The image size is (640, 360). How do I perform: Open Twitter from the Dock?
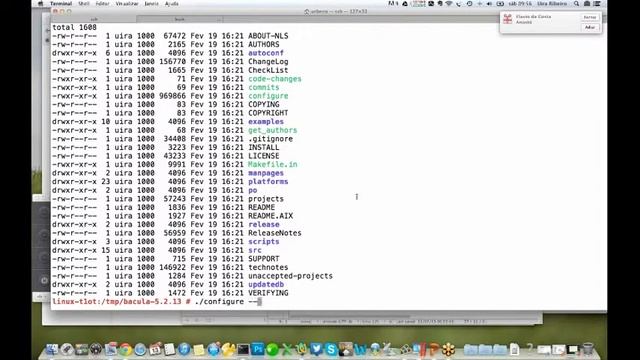coord(316,349)
